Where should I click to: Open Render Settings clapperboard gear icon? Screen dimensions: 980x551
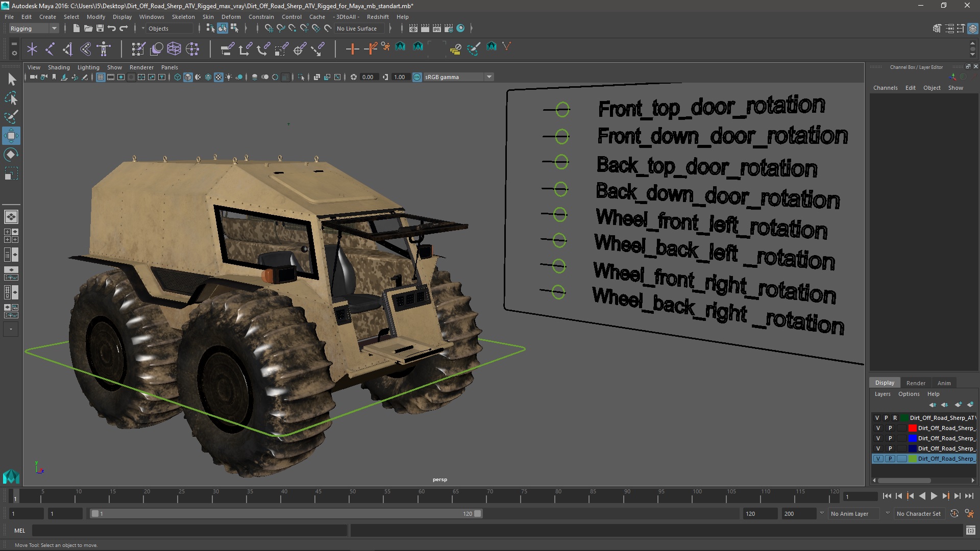[449, 29]
